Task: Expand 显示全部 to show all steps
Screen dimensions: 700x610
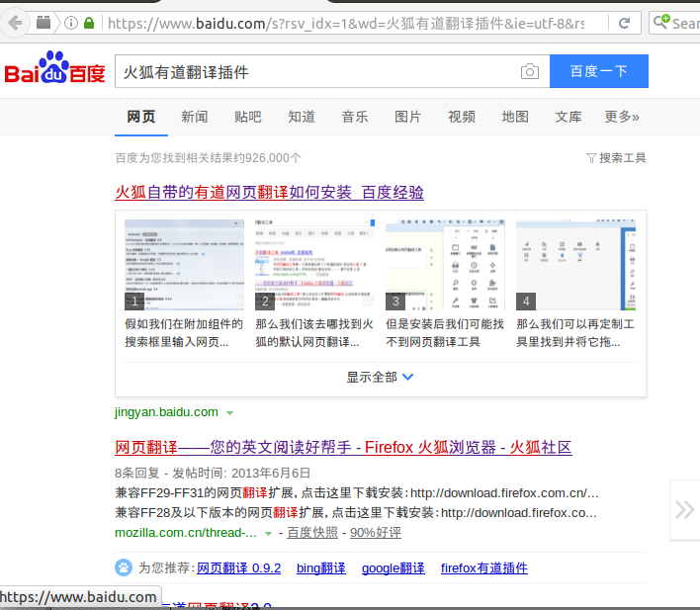Action: click(381, 378)
